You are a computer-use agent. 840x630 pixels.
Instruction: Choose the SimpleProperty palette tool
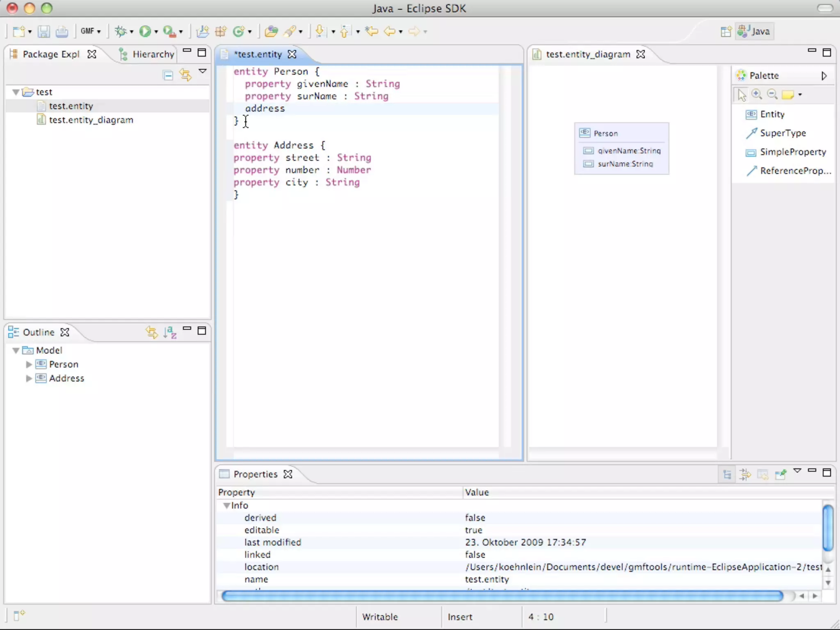tap(792, 152)
